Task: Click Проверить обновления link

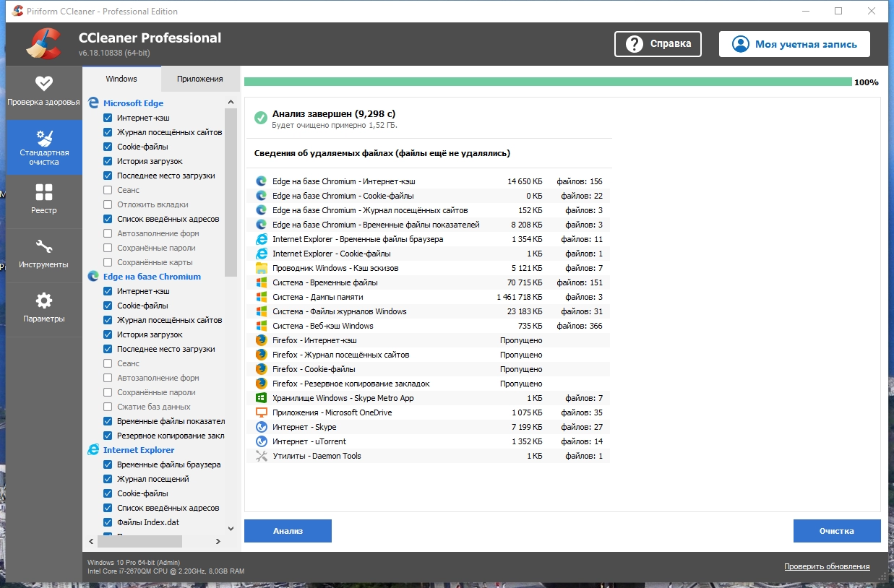Action: coord(827,566)
